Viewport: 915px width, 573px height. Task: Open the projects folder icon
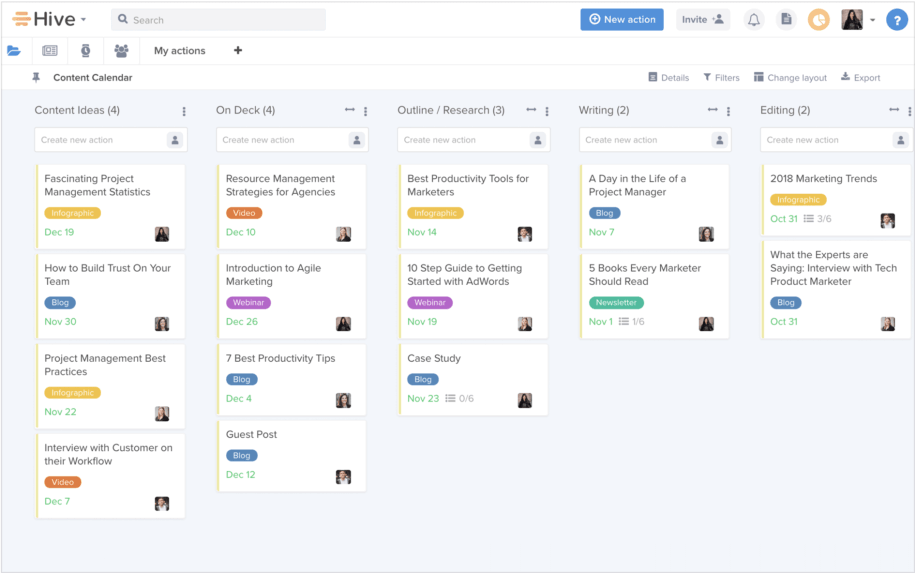(14, 51)
